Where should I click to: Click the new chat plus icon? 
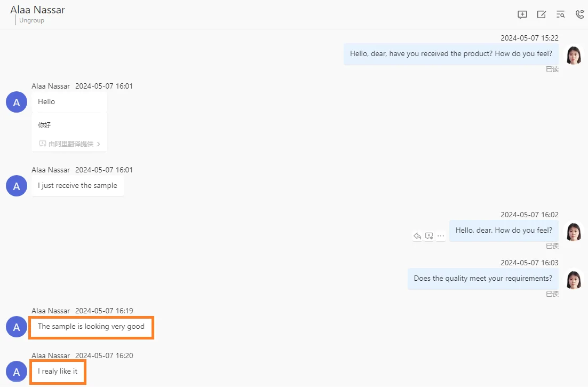click(522, 14)
